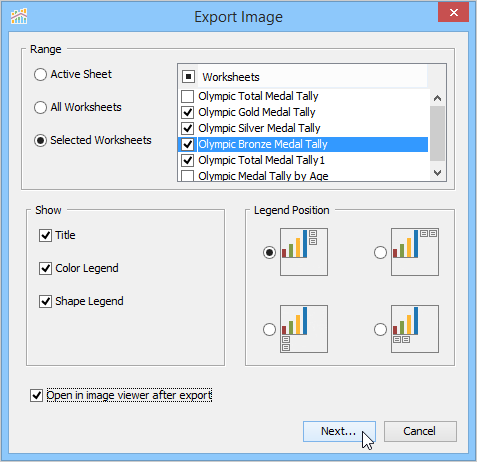Disable Open in image viewer after export

(x=36, y=395)
